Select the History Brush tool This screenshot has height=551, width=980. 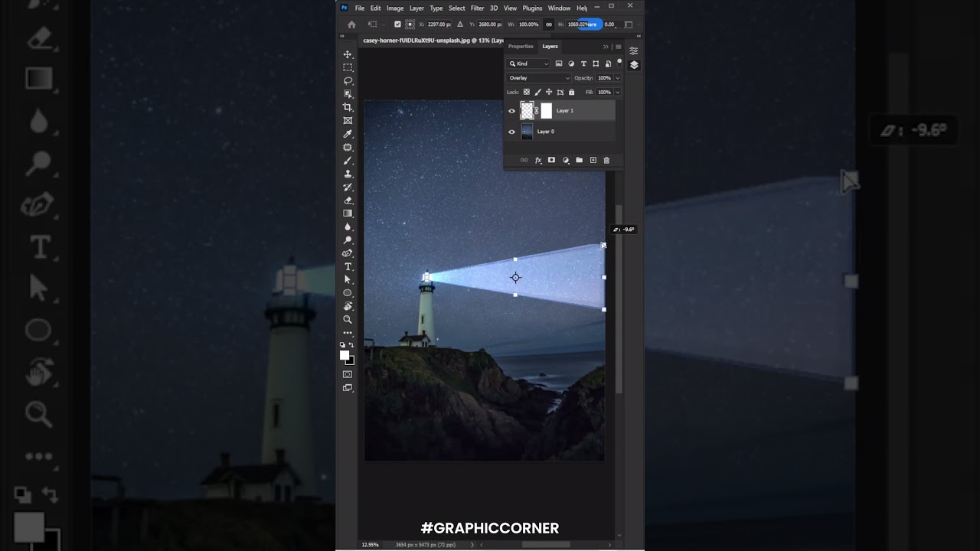348,187
